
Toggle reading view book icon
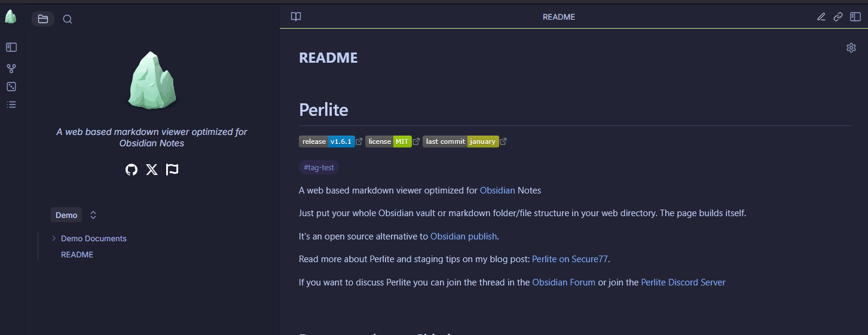point(296,17)
